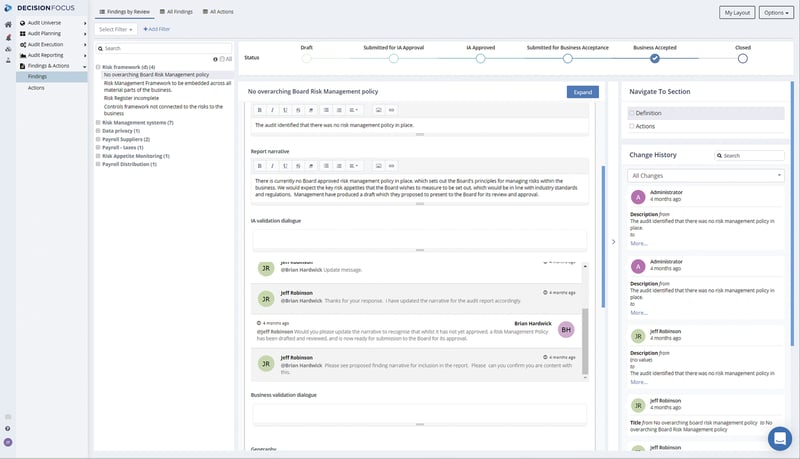The image size is (800, 459).
Task: Tick the Data privacy checkbox
Action: click(98, 131)
